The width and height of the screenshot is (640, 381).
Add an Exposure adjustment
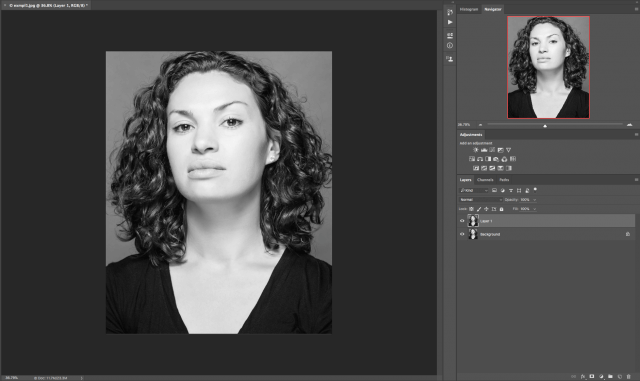coord(500,150)
